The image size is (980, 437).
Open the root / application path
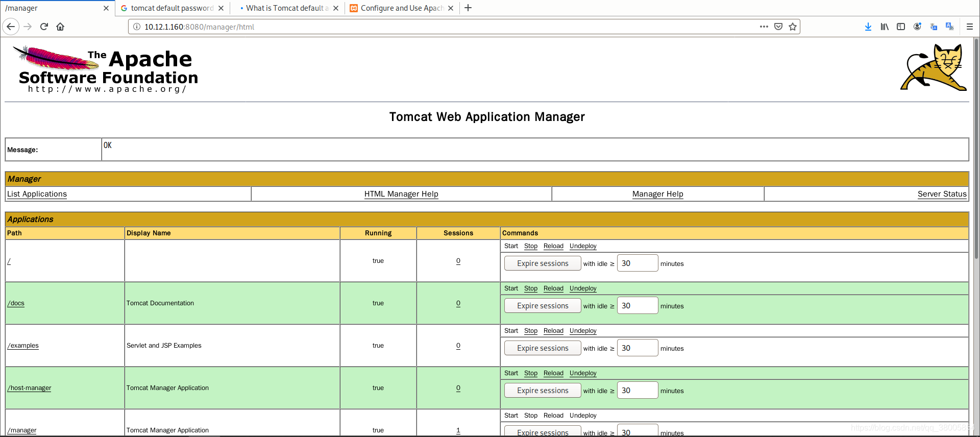9,261
